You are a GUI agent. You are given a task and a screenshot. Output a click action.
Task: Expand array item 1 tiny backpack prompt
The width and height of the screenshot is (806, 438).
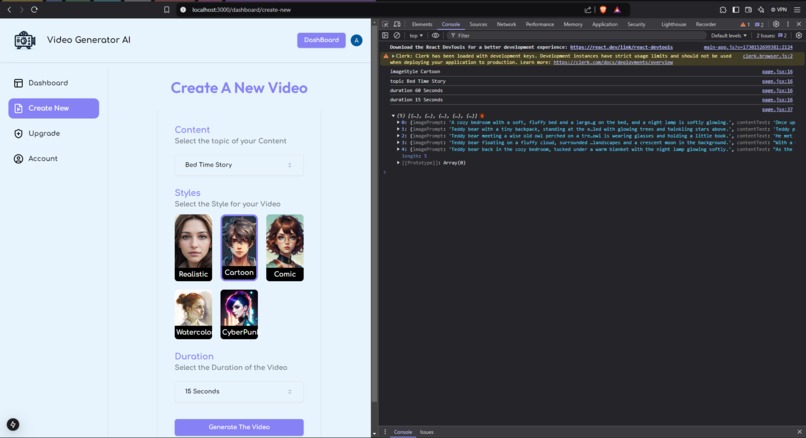pyautogui.click(x=398, y=130)
